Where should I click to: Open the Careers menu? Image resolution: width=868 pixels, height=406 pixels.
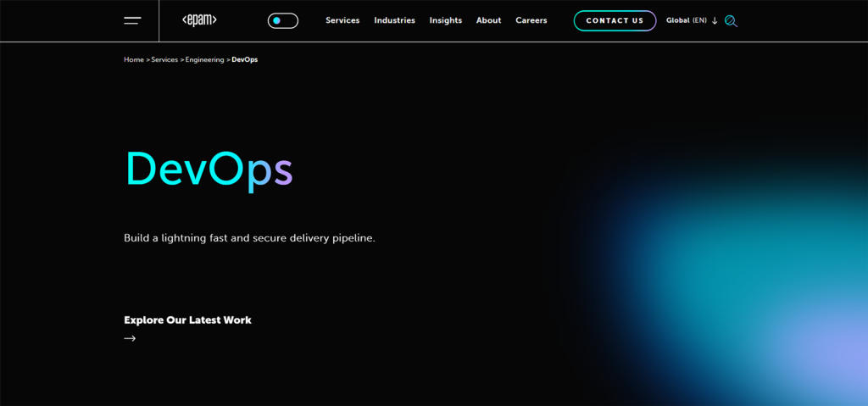[531, 20]
